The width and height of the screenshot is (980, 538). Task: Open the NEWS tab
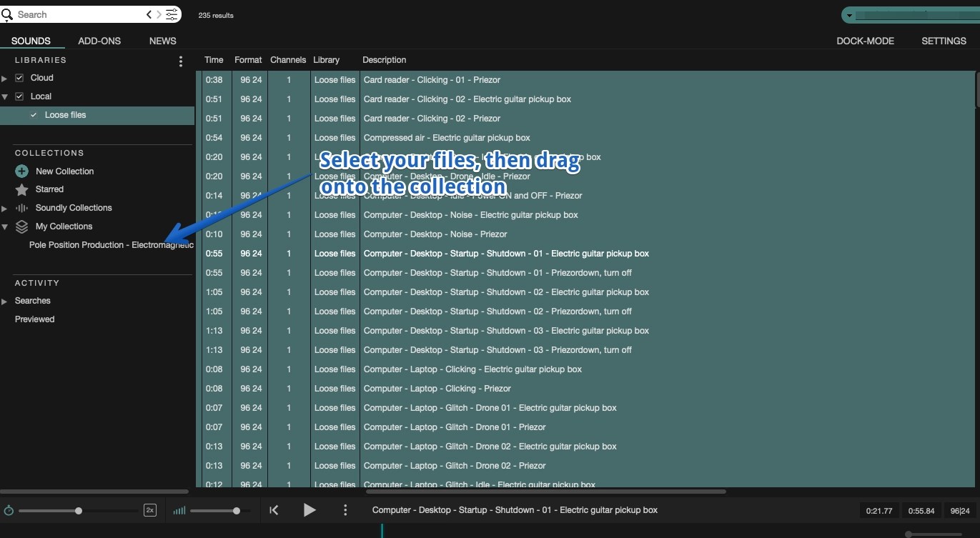point(162,41)
